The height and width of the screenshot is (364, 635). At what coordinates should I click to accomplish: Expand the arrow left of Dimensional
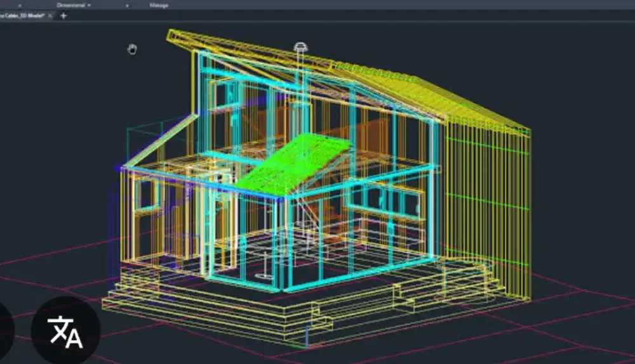(x=20, y=5)
